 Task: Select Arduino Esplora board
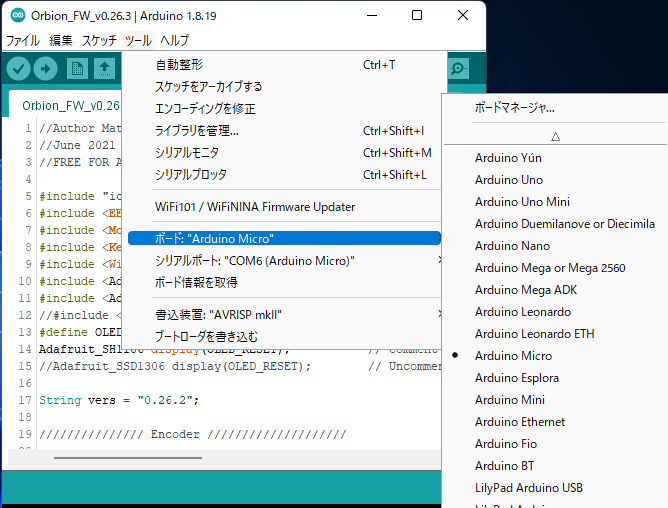(x=556, y=378)
